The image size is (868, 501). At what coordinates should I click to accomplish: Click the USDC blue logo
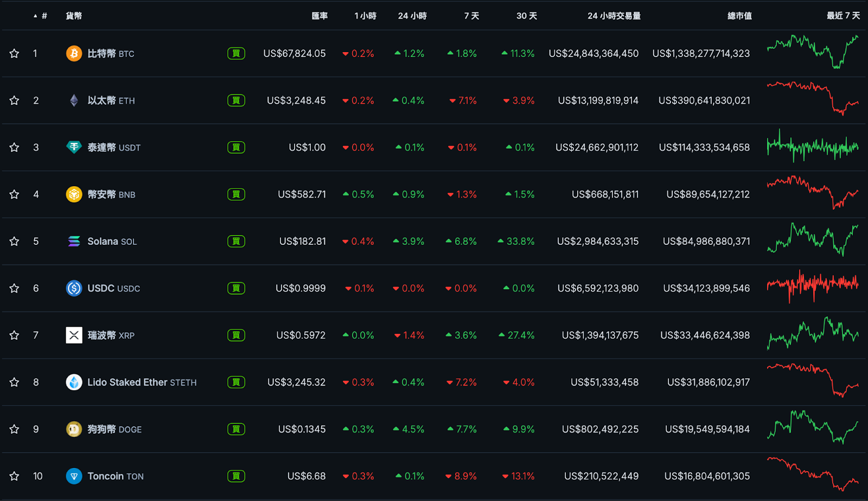[74, 288]
